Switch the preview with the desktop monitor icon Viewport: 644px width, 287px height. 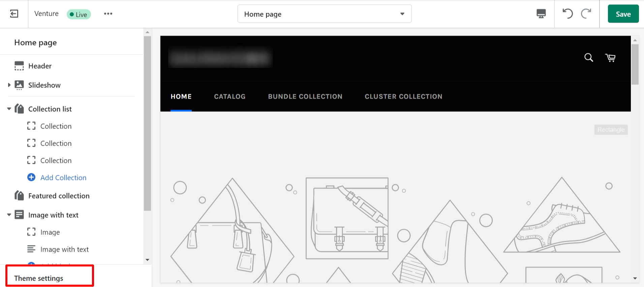point(541,14)
